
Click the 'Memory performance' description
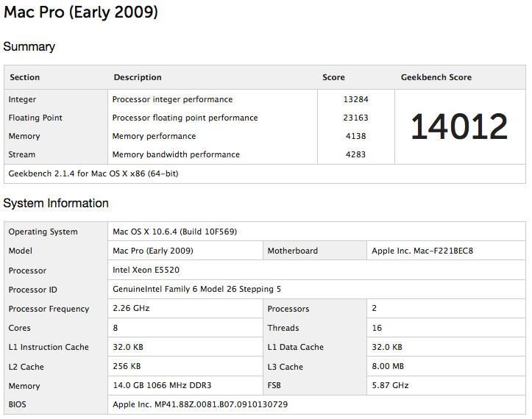point(154,136)
